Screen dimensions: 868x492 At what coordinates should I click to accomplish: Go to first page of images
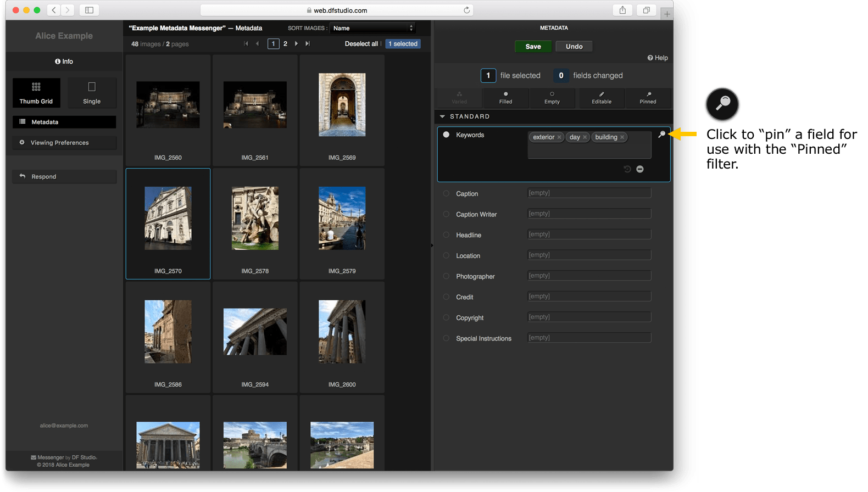coord(246,43)
